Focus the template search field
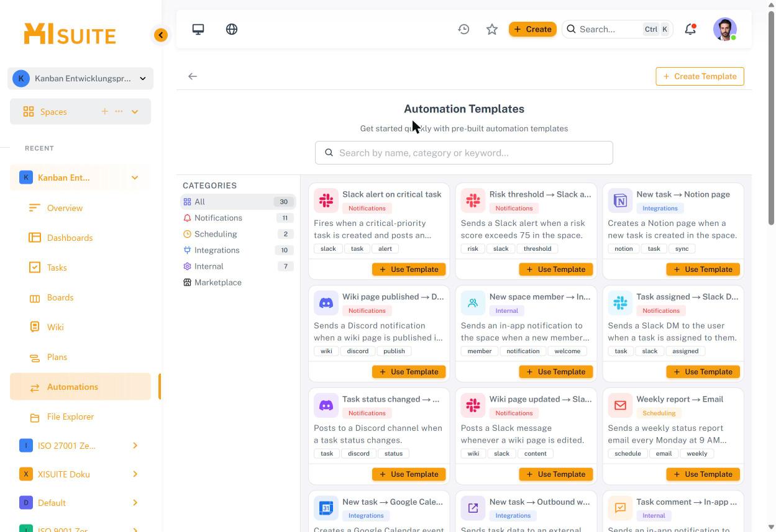The height and width of the screenshot is (532, 776). [464, 153]
